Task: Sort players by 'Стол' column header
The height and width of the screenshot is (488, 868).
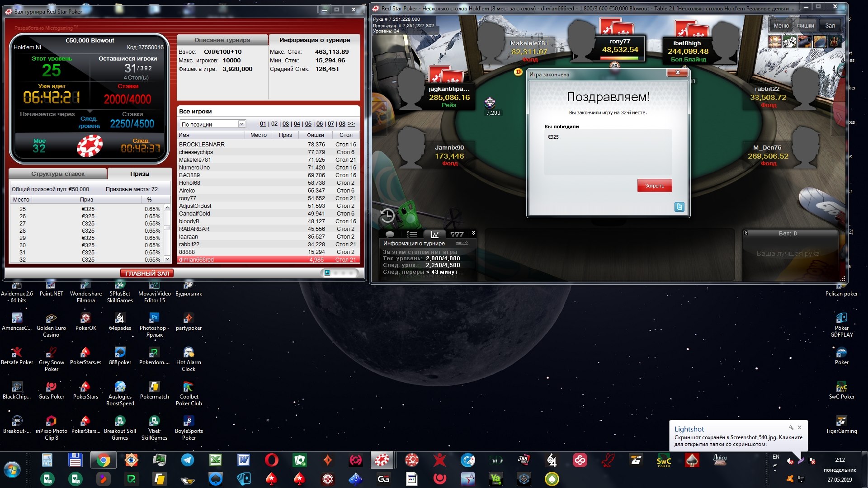Action: coord(346,135)
